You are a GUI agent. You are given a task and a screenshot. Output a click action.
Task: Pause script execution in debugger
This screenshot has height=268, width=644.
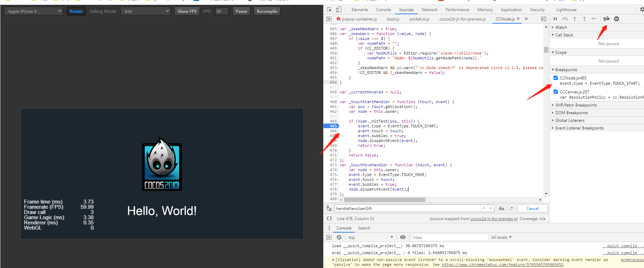[555, 19]
